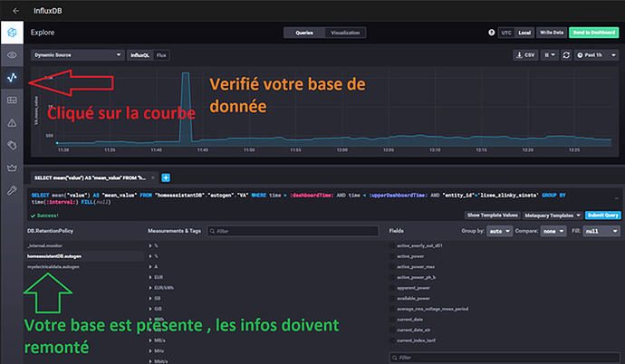Check the current_date field checkbox
Image resolution: width=625 pixels, height=364 pixels.
point(392,320)
